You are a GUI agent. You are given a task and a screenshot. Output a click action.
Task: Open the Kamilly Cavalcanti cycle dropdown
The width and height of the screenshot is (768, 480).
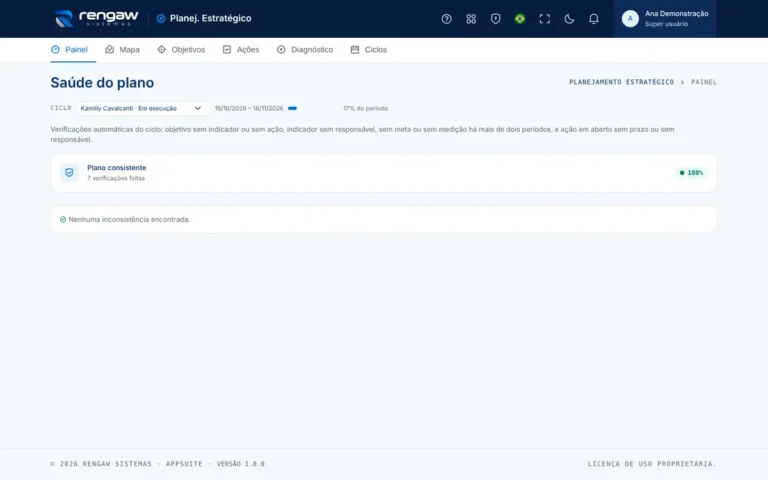pyautogui.click(x=143, y=108)
